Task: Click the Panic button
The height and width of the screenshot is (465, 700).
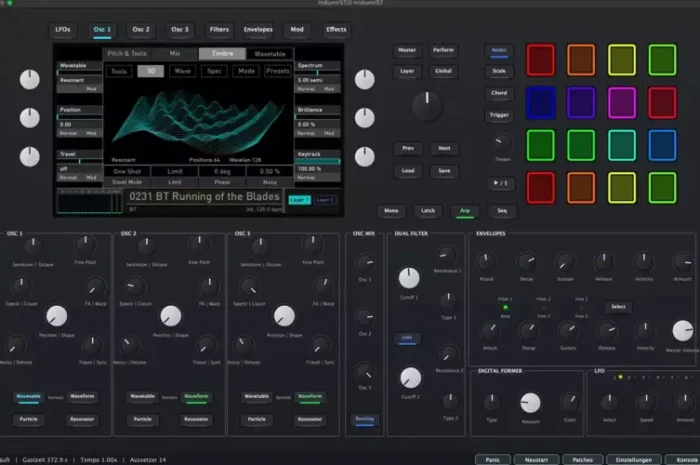Action: click(492, 460)
